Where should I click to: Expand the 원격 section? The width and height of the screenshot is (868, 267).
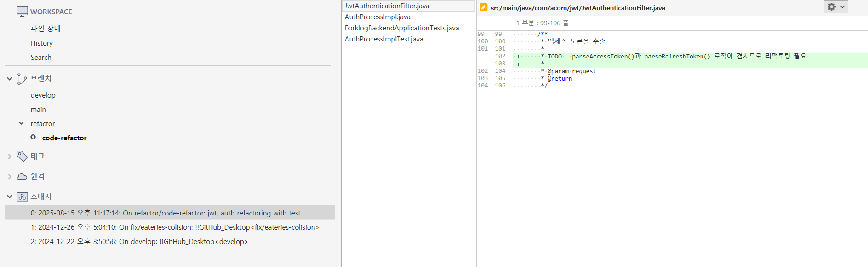(x=10, y=177)
